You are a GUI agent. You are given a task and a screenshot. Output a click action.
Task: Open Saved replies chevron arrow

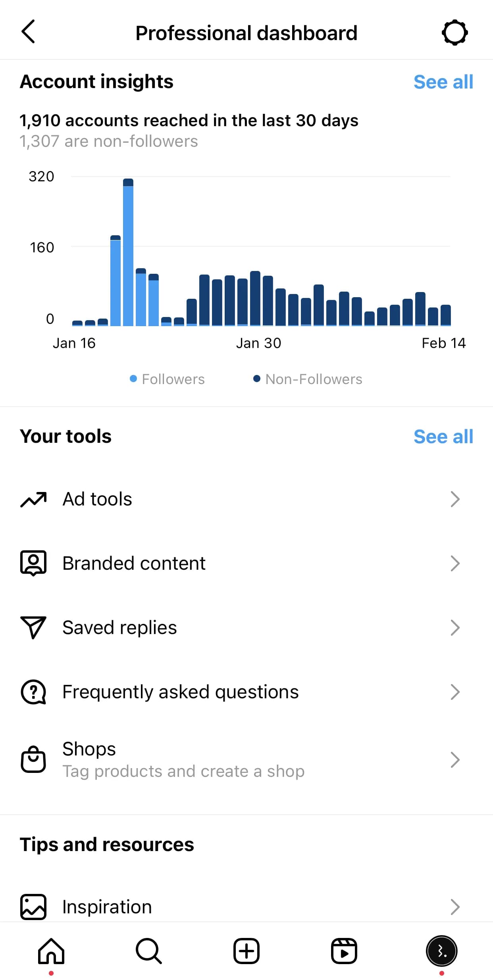pyautogui.click(x=455, y=628)
